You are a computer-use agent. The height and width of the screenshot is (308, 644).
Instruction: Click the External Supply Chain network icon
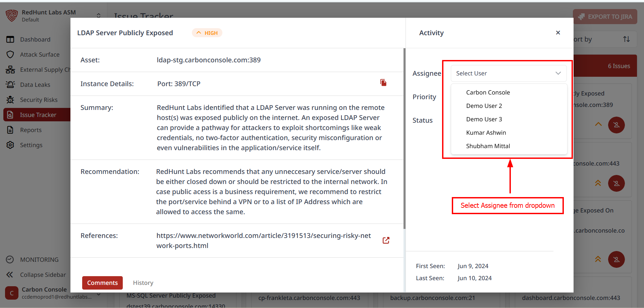pyautogui.click(x=10, y=70)
